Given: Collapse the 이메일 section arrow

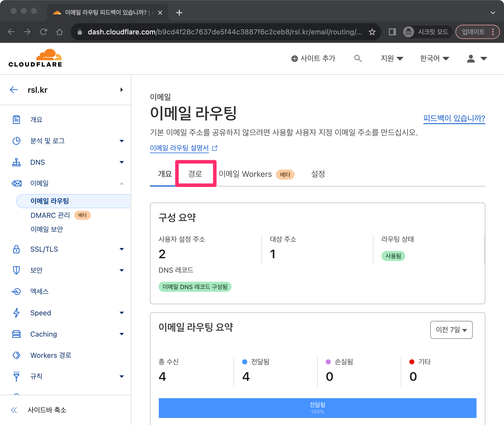Looking at the screenshot, I should 122,183.
